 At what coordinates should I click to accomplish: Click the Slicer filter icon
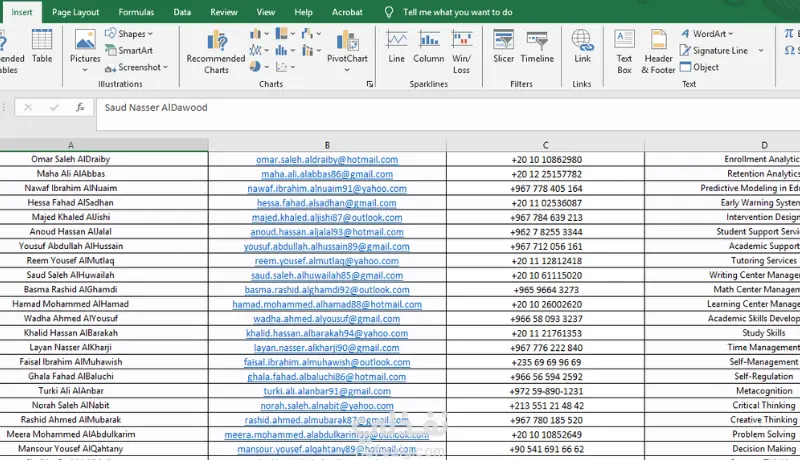tap(504, 47)
